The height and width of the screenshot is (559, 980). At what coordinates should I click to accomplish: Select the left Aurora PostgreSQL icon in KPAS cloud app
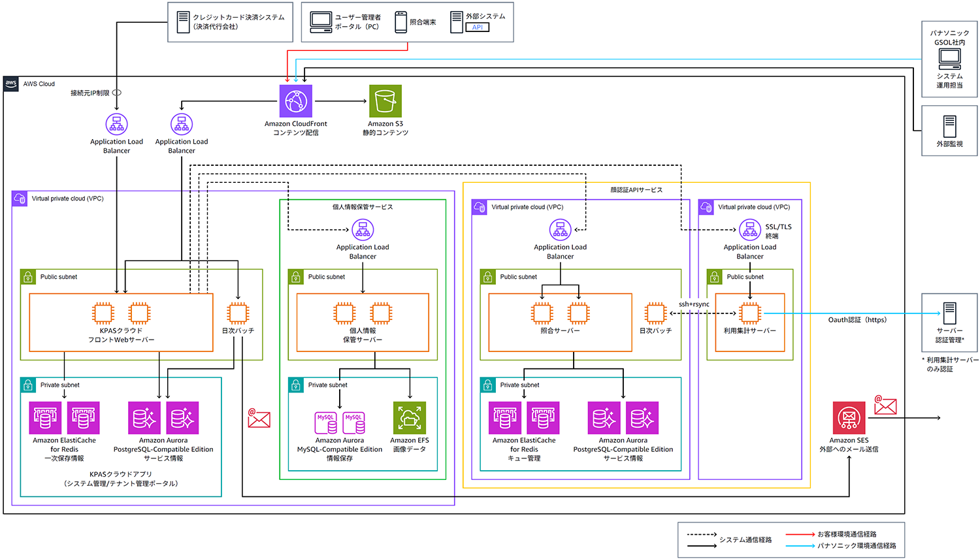(144, 418)
